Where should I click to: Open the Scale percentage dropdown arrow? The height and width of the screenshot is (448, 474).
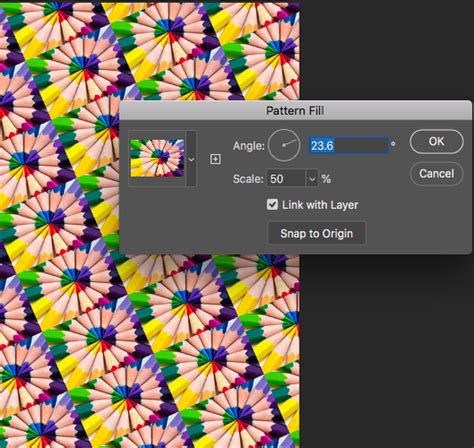click(x=312, y=179)
